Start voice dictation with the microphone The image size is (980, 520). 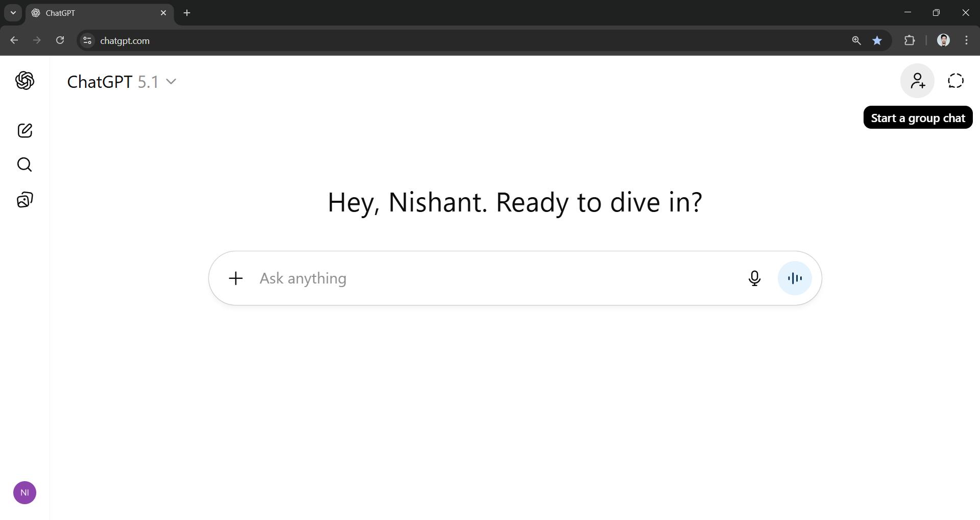(755, 278)
